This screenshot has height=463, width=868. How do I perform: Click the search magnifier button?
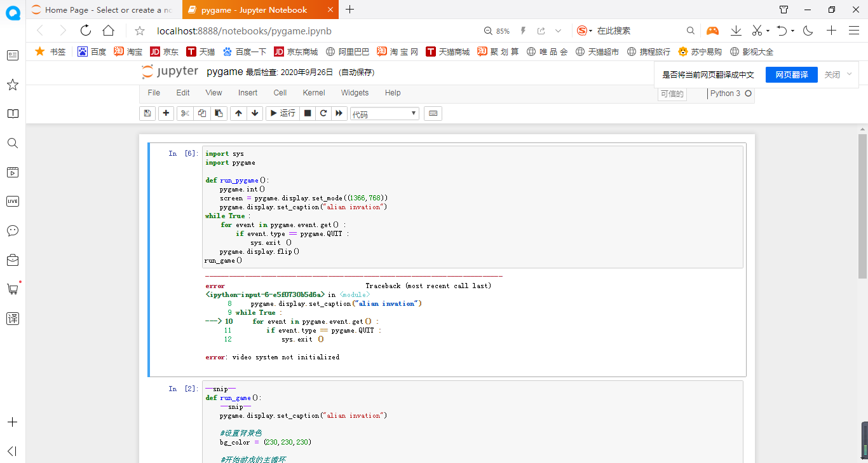point(691,31)
